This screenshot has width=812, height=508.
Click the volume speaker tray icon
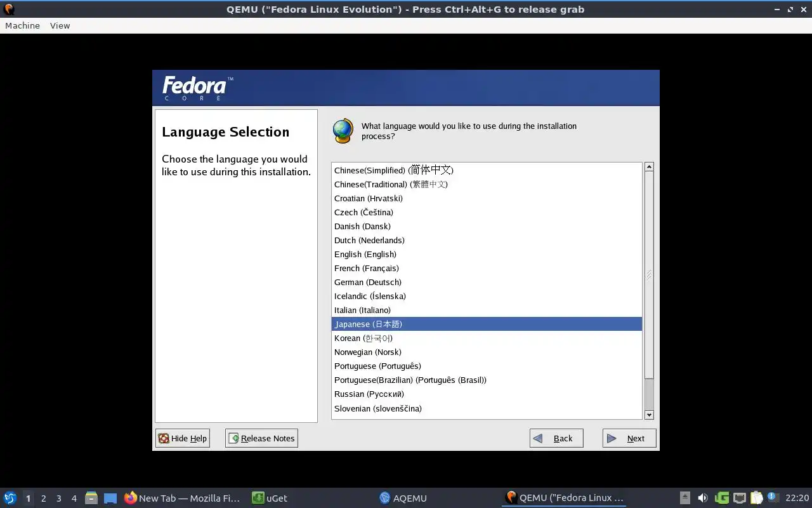pos(702,498)
